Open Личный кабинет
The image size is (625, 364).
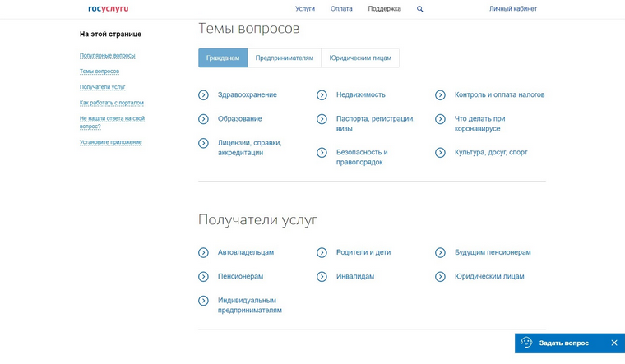[x=513, y=9]
